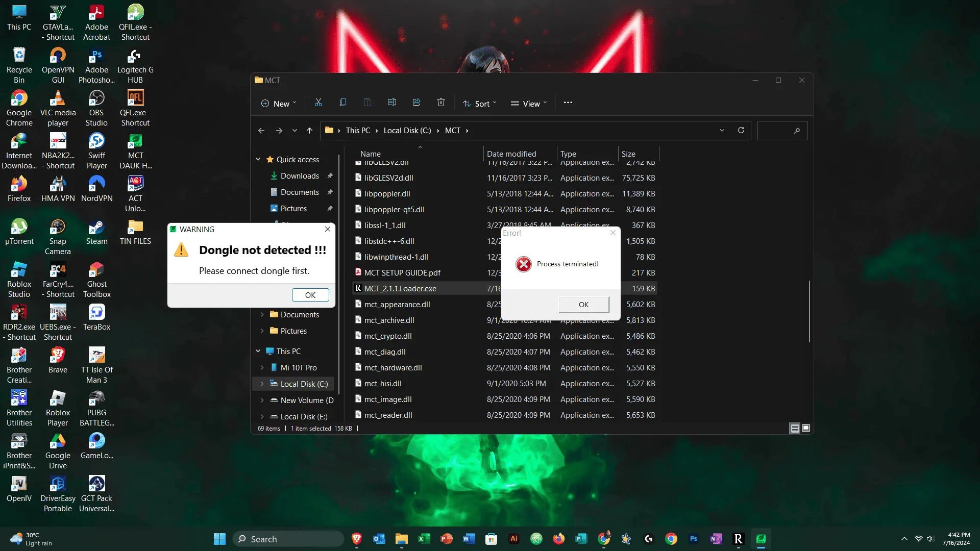Open File Explorer from taskbar
The image size is (980, 551).
401,539
